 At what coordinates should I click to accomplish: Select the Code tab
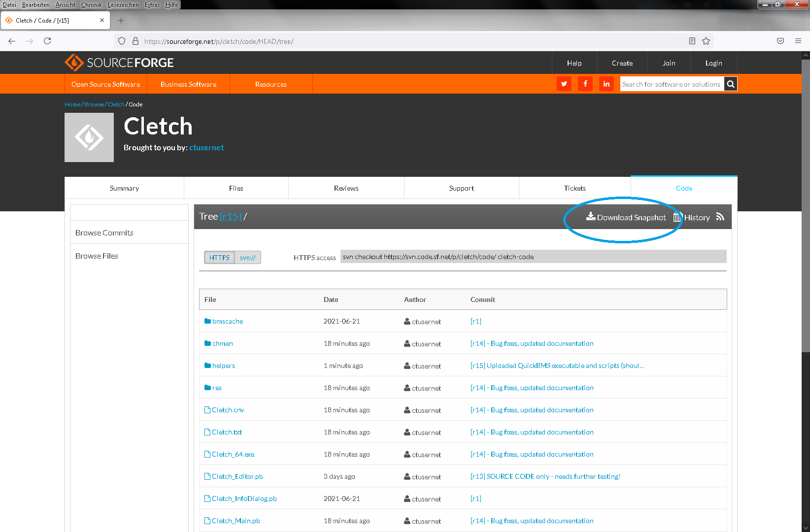(x=684, y=188)
